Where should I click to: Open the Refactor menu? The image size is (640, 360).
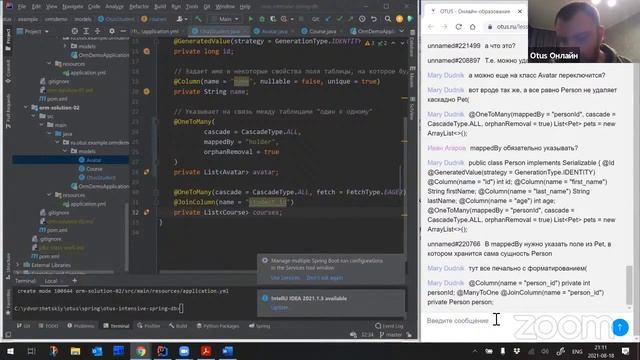coord(139,7)
